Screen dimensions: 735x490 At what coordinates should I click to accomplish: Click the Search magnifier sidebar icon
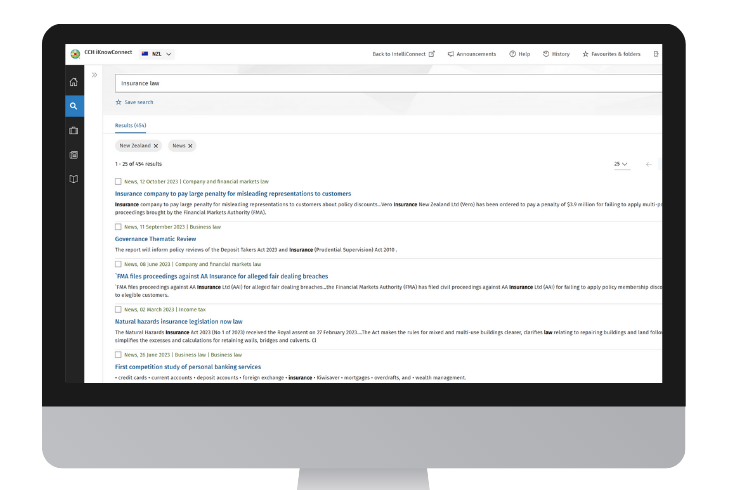pyautogui.click(x=74, y=106)
